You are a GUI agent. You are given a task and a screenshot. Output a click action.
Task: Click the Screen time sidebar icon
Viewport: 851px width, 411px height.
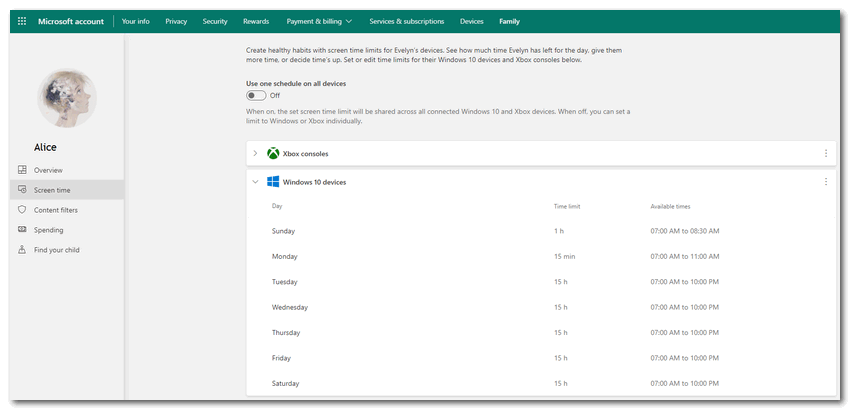(22, 190)
